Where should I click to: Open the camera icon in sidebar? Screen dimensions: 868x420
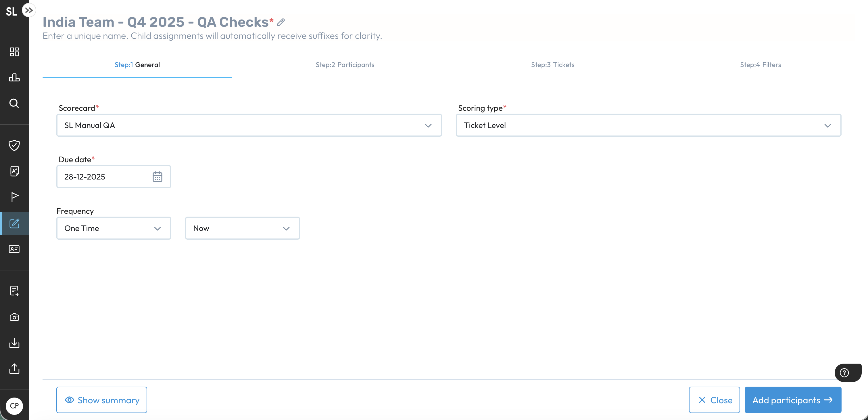[x=14, y=317]
